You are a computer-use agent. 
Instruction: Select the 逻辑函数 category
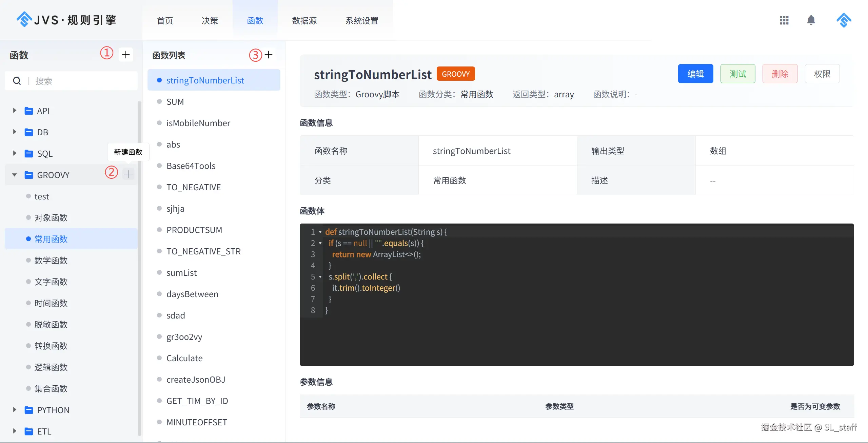(71, 367)
